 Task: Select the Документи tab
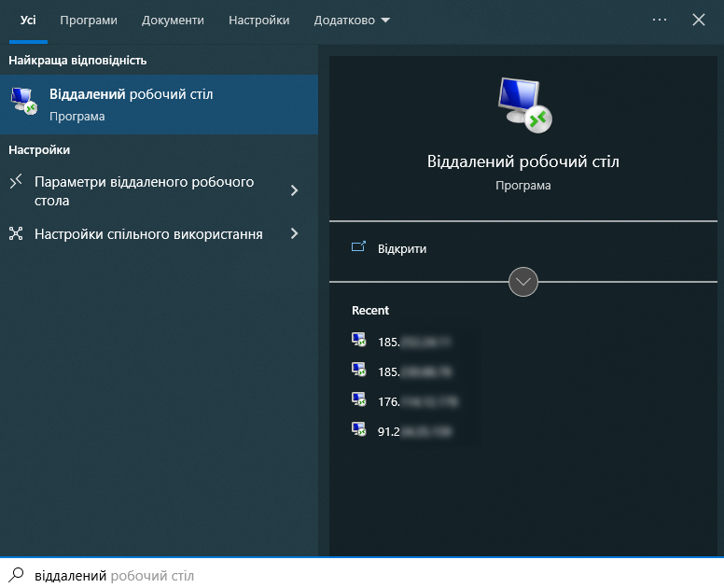(x=173, y=21)
